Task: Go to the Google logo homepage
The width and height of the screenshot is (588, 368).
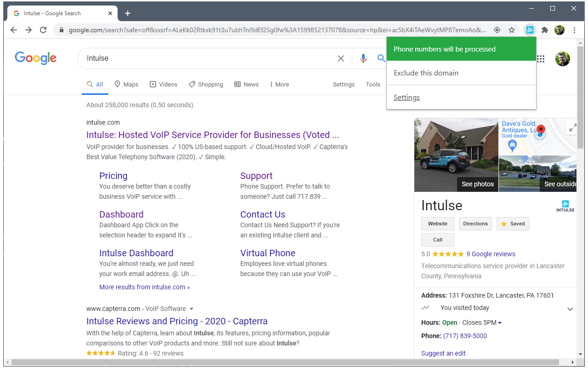Action: point(35,58)
